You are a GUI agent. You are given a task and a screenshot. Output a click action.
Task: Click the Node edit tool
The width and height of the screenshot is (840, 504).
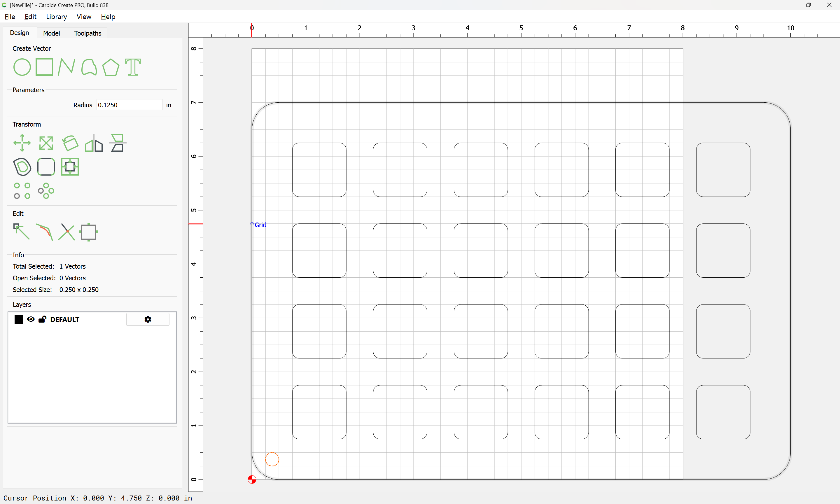point(21,232)
